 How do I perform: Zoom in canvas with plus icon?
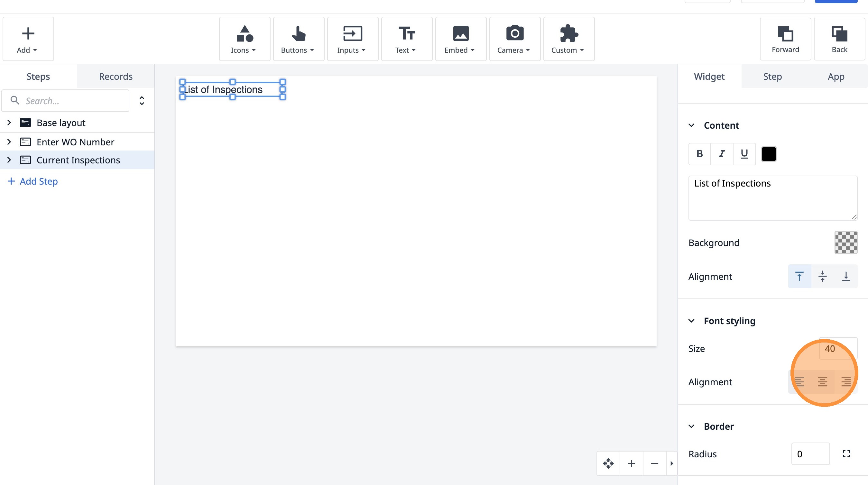coord(632,463)
